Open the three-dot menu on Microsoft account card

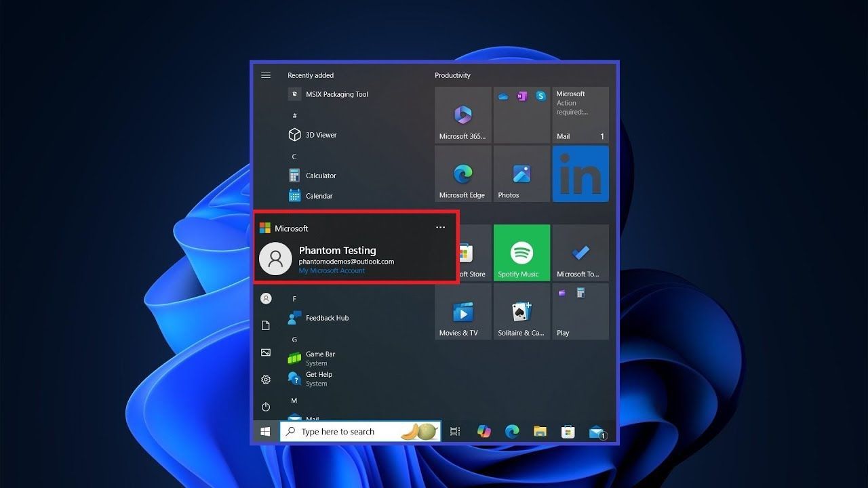(441, 228)
